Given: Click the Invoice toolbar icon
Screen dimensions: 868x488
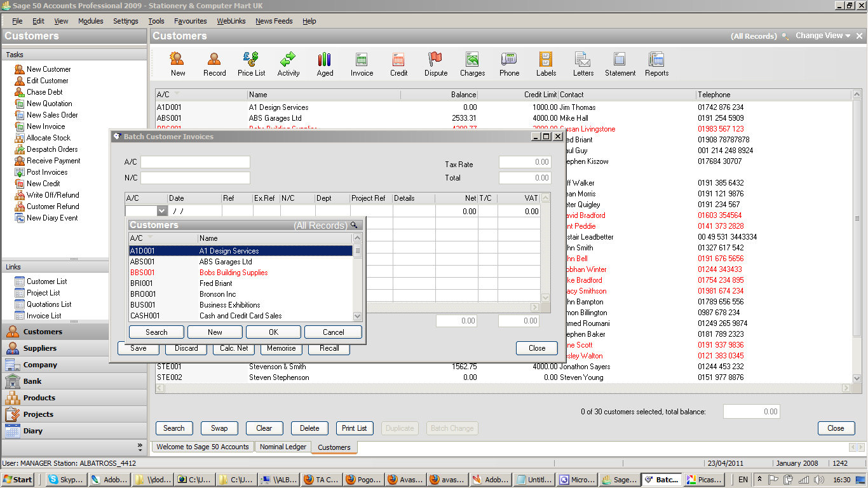Looking at the screenshot, I should tap(362, 64).
